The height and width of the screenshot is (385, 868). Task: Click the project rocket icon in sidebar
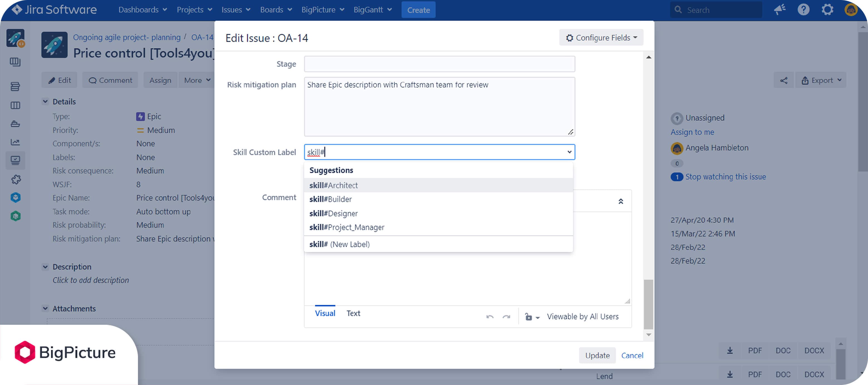[15, 38]
